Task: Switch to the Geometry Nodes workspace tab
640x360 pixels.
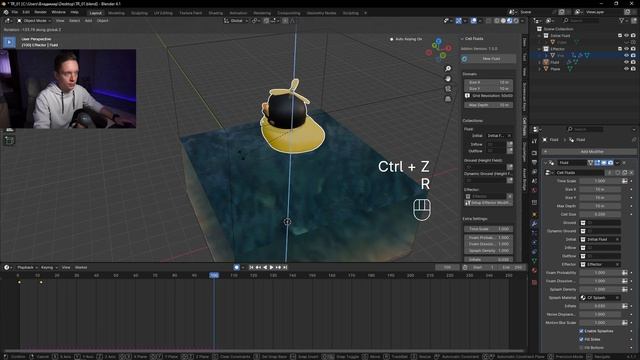Action: pyautogui.click(x=322, y=13)
